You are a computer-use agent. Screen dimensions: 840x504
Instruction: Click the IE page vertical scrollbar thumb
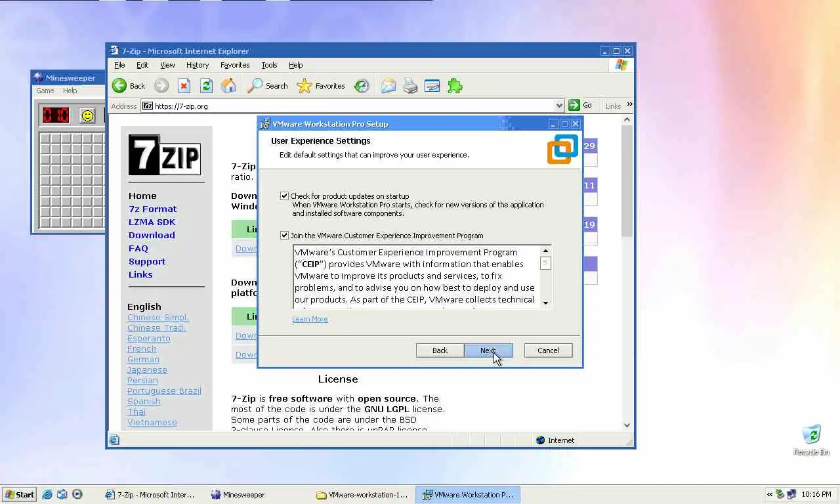click(627, 181)
